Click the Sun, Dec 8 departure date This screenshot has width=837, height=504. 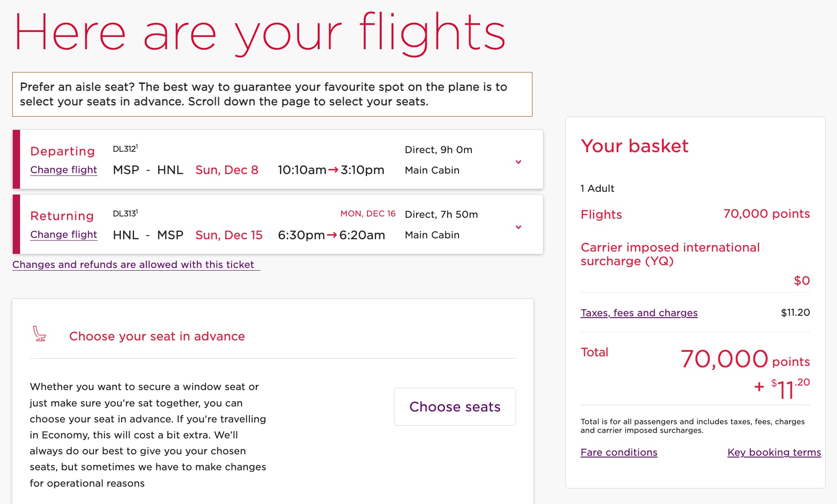click(x=227, y=170)
